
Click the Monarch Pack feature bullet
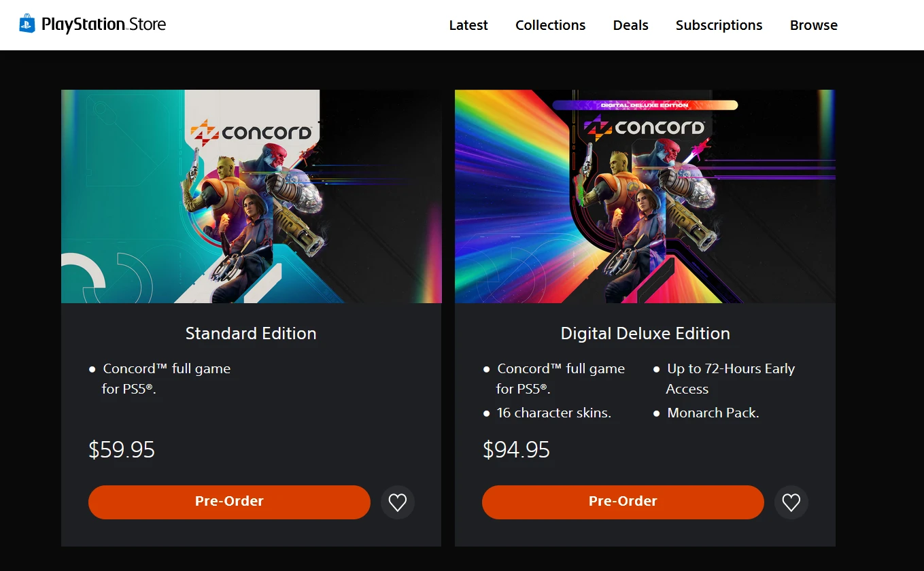coord(713,413)
